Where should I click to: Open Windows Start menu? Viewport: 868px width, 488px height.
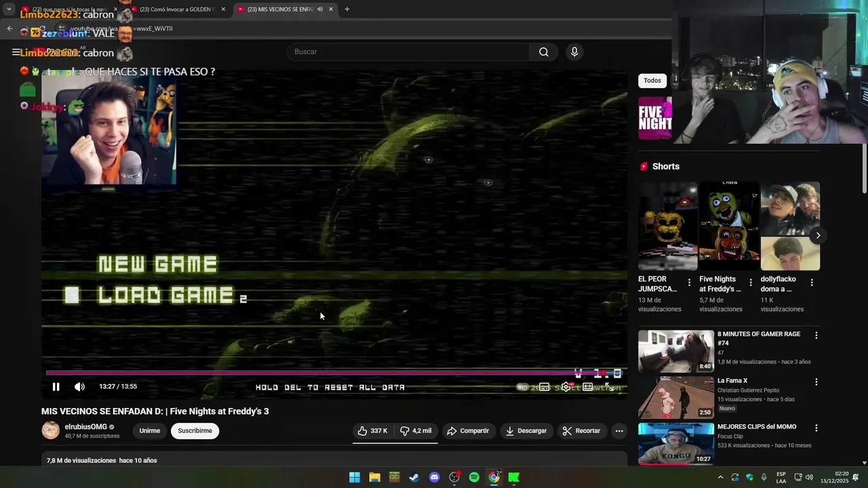(355, 477)
